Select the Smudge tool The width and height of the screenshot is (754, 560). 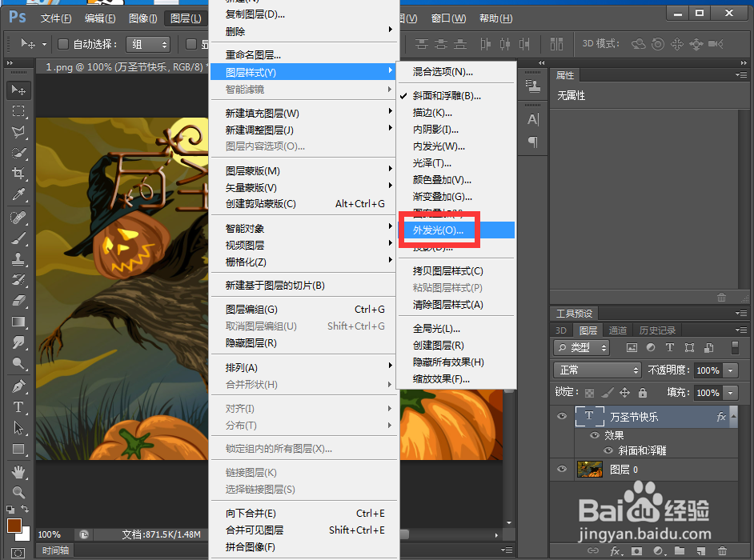coord(18,342)
